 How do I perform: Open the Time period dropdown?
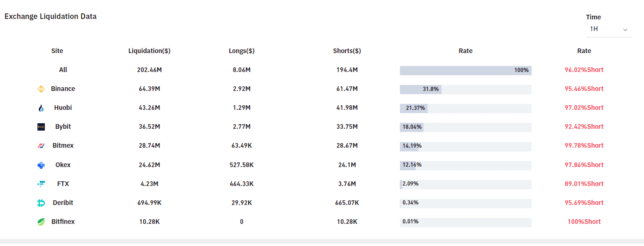pyautogui.click(x=608, y=29)
